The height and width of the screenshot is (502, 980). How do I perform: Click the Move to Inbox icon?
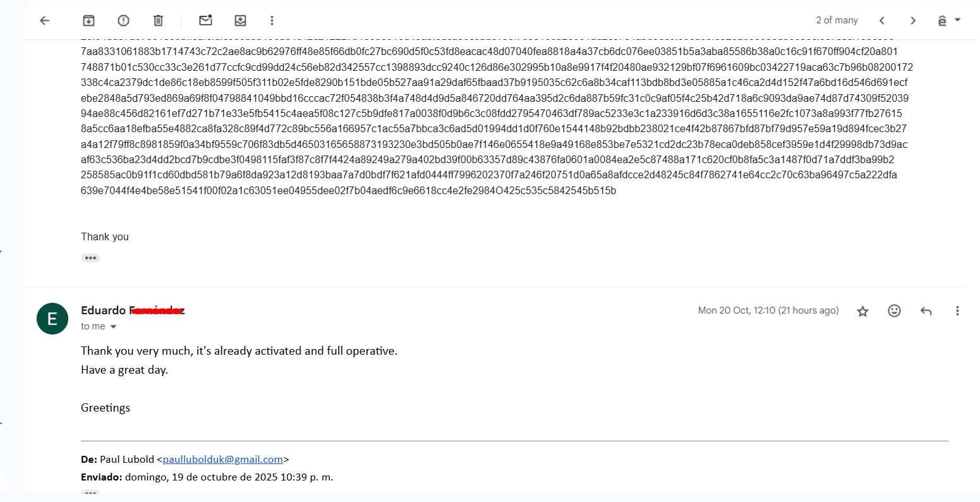pos(240,20)
